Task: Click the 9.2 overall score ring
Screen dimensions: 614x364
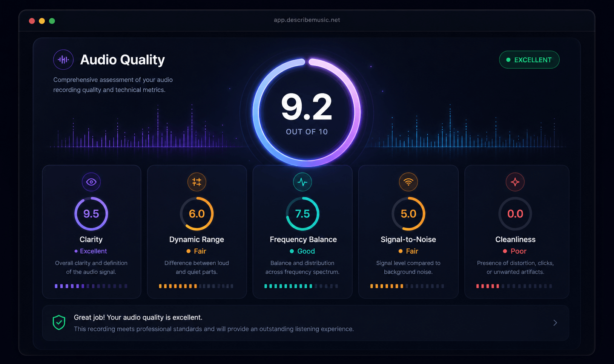Action: (307, 112)
